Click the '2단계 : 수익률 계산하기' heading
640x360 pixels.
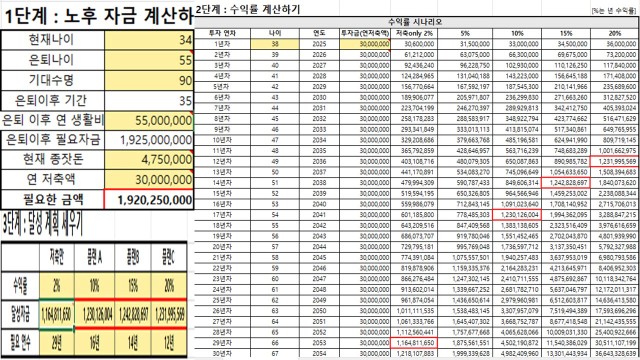pos(248,9)
